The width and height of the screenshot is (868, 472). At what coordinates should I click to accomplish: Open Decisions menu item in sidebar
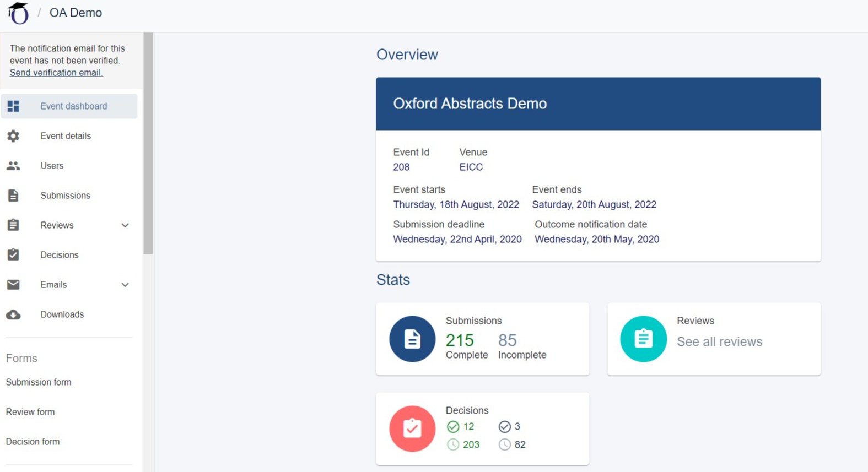click(x=69, y=255)
